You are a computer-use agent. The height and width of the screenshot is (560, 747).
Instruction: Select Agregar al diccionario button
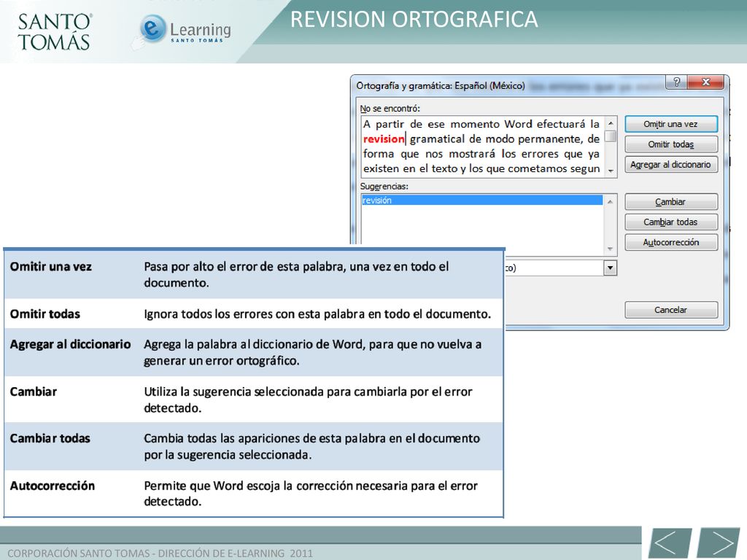[671, 165]
